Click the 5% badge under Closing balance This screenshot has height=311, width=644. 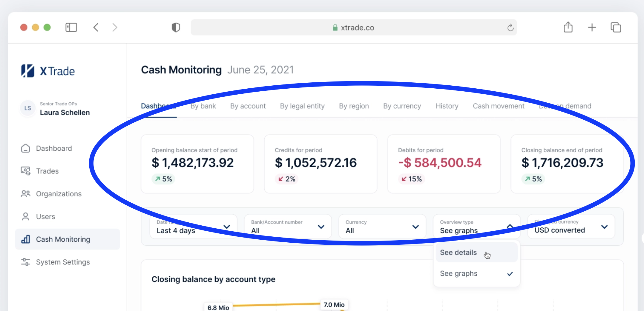coord(533,179)
